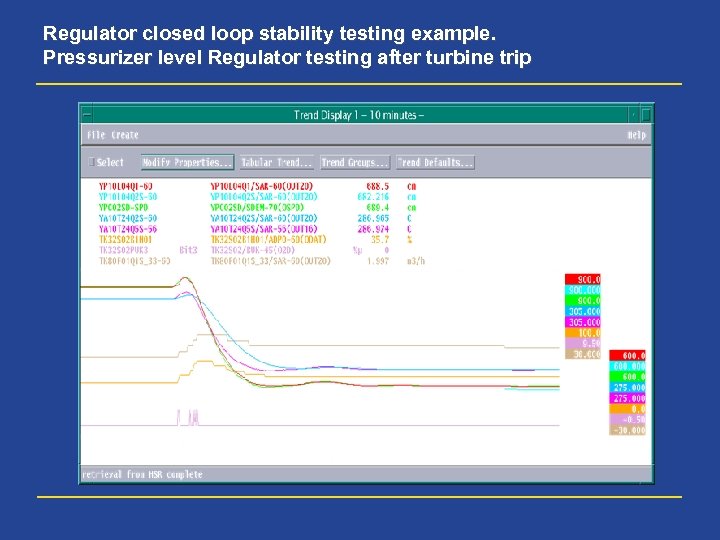Click the tan value 1.997
720x540 pixels.
pos(377,261)
